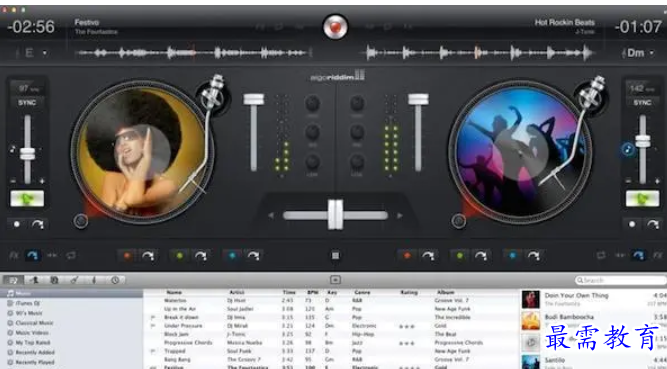This screenshot has height=369, width=667.
Task: Select the Under Pressure track row
Action: [x=332, y=326]
